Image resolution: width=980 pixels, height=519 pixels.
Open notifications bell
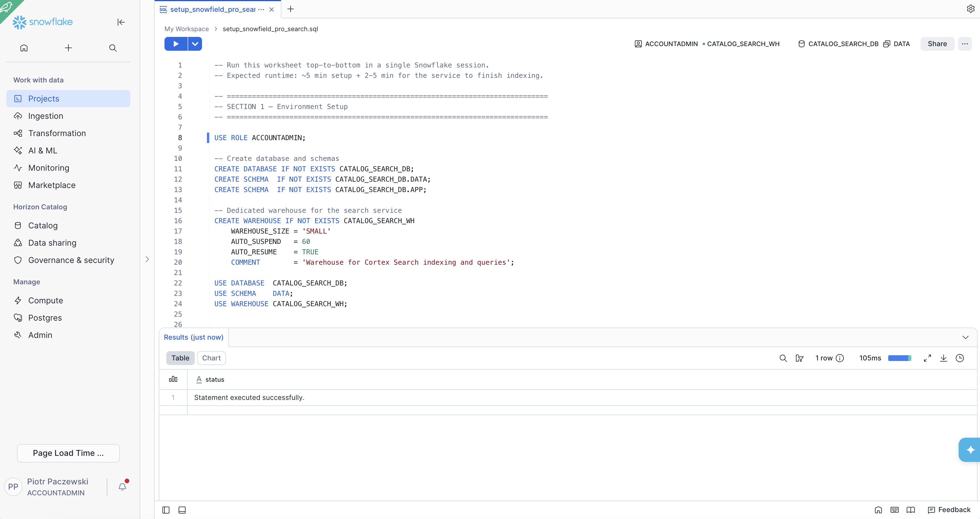coord(122,487)
